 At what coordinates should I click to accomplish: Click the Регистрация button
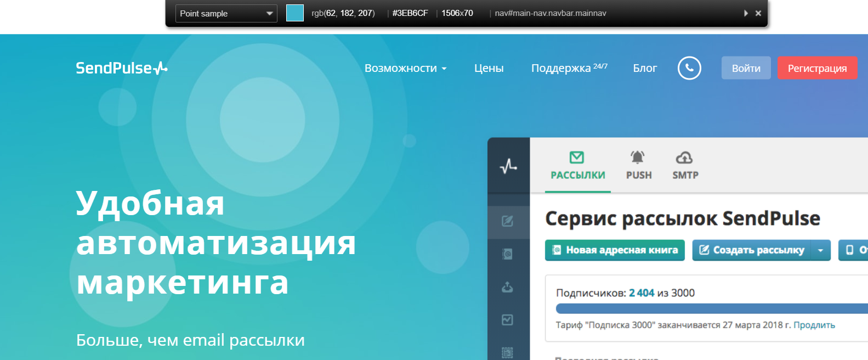[x=817, y=68]
